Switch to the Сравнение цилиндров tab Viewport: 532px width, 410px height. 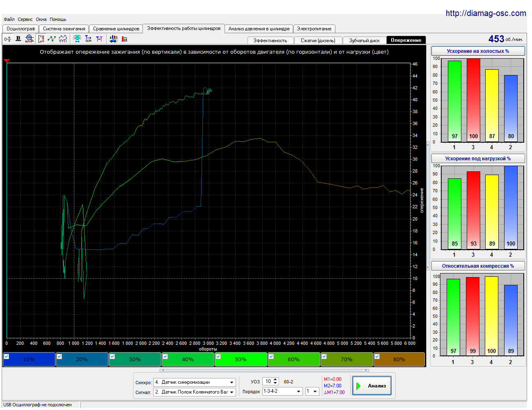[116, 29]
